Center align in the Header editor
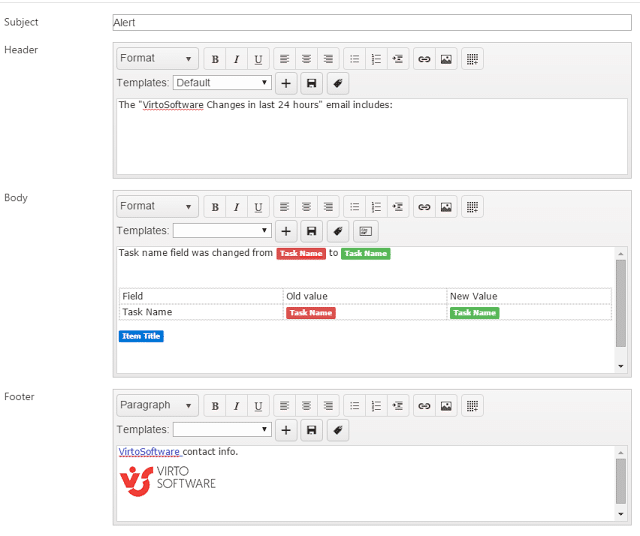This screenshot has width=640, height=536. [x=306, y=59]
